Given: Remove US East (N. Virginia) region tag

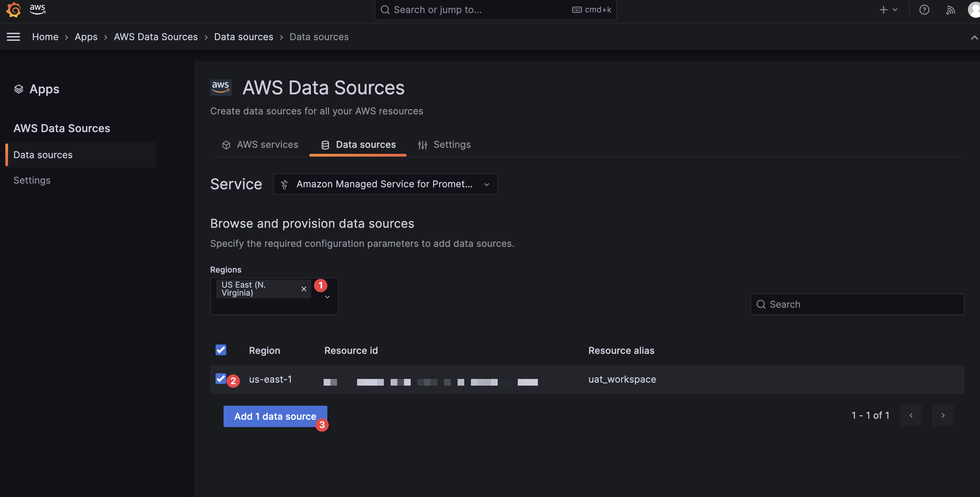Looking at the screenshot, I should (304, 289).
